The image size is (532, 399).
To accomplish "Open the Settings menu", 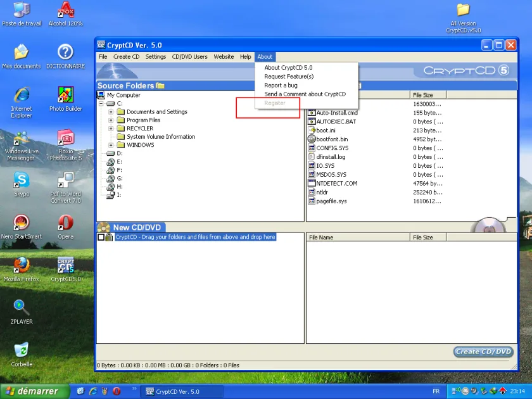I will tap(156, 56).
